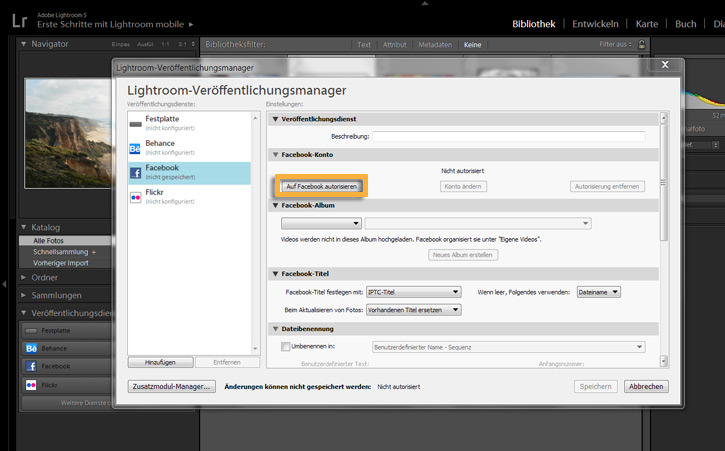Click the Autorisierung entfernen button
The height and width of the screenshot is (451, 725).
point(607,186)
